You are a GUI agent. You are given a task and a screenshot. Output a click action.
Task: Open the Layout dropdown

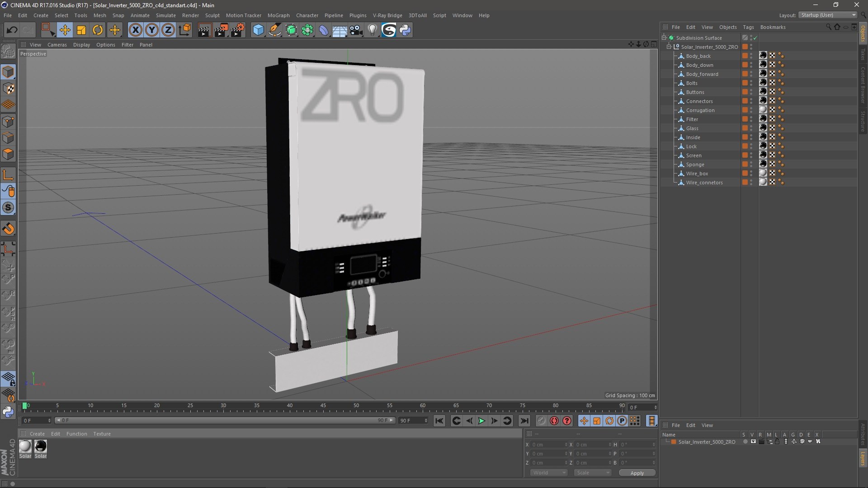point(828,15)
